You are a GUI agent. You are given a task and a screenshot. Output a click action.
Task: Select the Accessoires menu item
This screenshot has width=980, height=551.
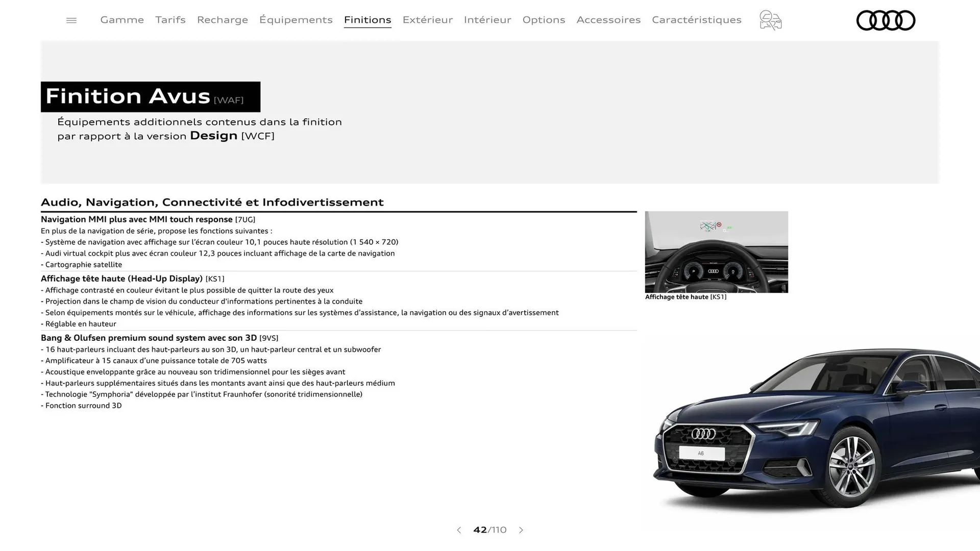point(608,20)
